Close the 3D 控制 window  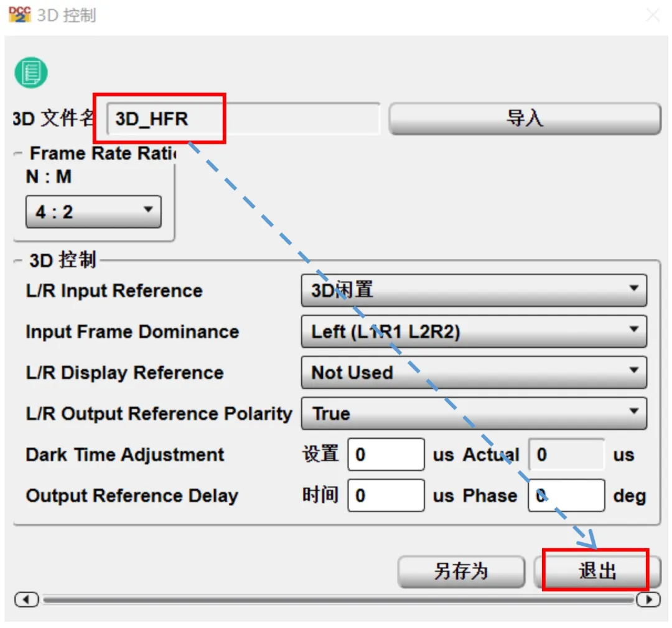(653, 15)
